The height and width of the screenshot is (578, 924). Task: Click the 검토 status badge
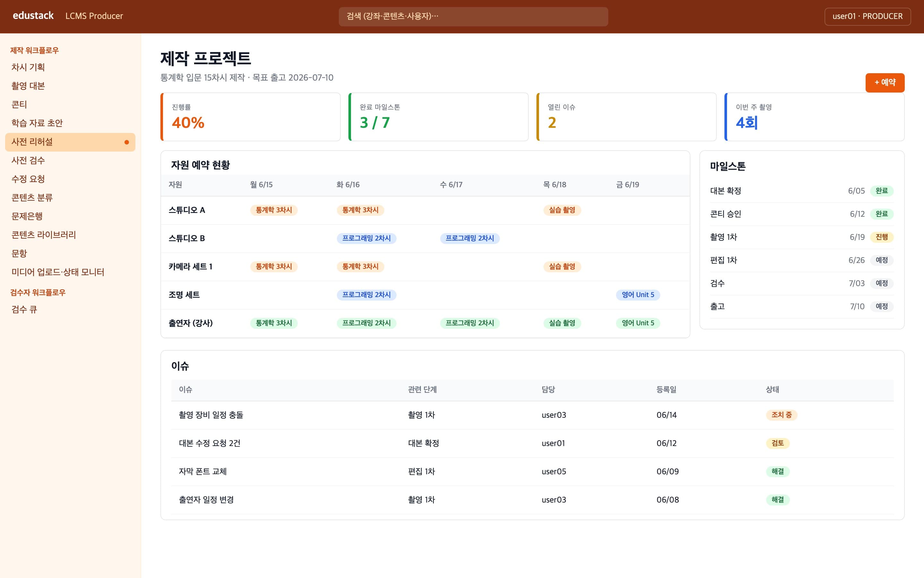point(777,443)
